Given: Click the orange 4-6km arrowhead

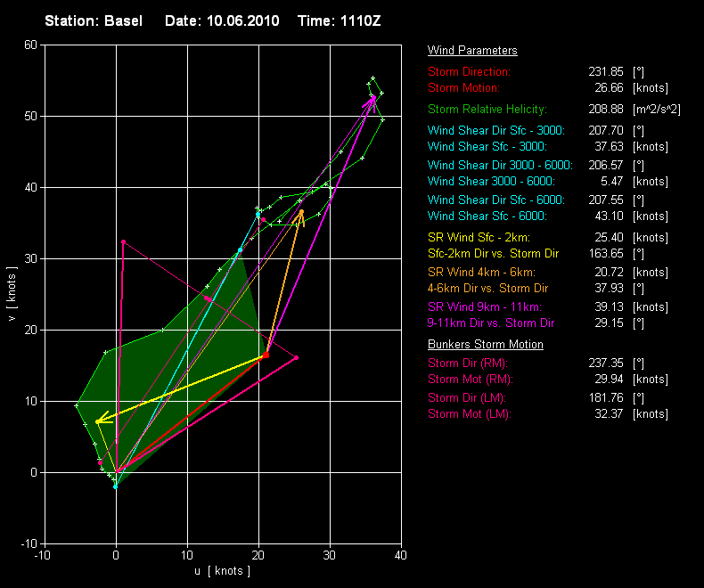Looking at the screenshot, I should pyautogui.click(x=301, y=214).
